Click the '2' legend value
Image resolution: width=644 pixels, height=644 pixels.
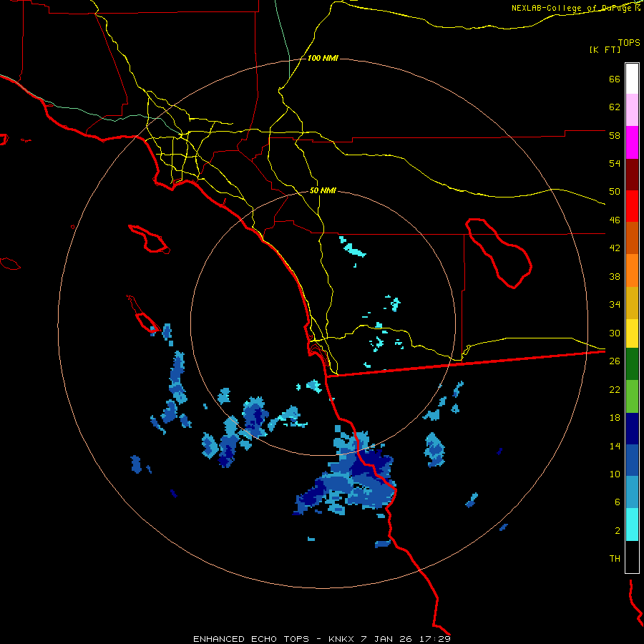618,530
